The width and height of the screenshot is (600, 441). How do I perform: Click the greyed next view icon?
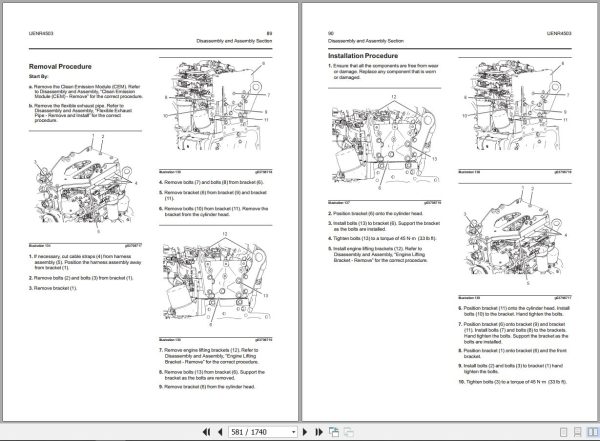[348, 432]
